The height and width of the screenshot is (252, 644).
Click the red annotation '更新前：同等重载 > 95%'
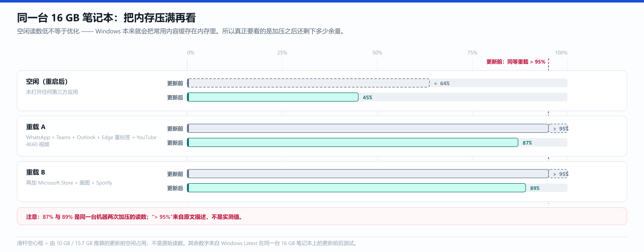516,62
